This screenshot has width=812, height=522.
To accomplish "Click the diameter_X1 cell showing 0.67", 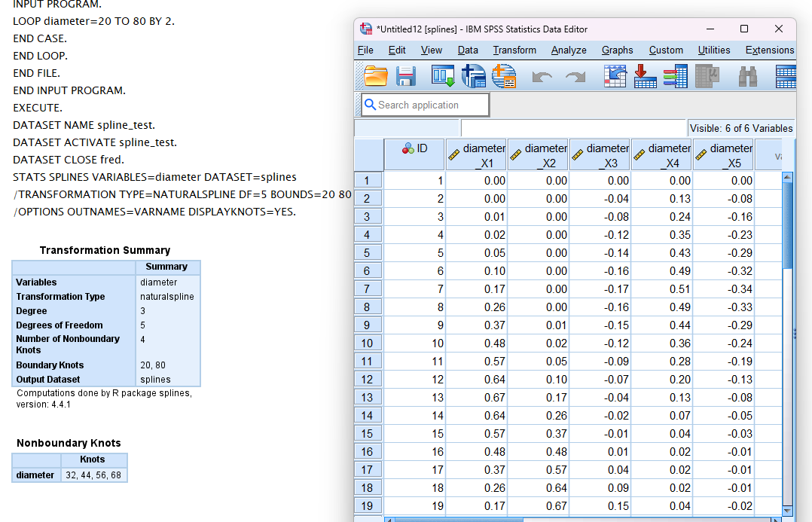I will pos(476,397).
